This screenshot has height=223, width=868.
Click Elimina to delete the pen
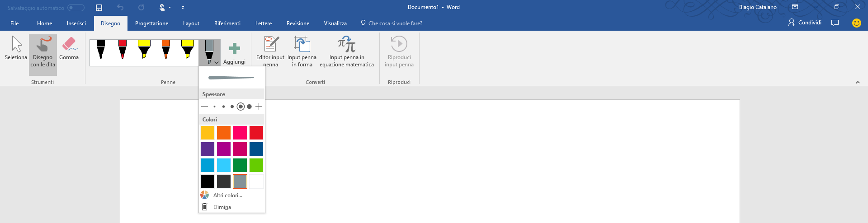(232, 207)
